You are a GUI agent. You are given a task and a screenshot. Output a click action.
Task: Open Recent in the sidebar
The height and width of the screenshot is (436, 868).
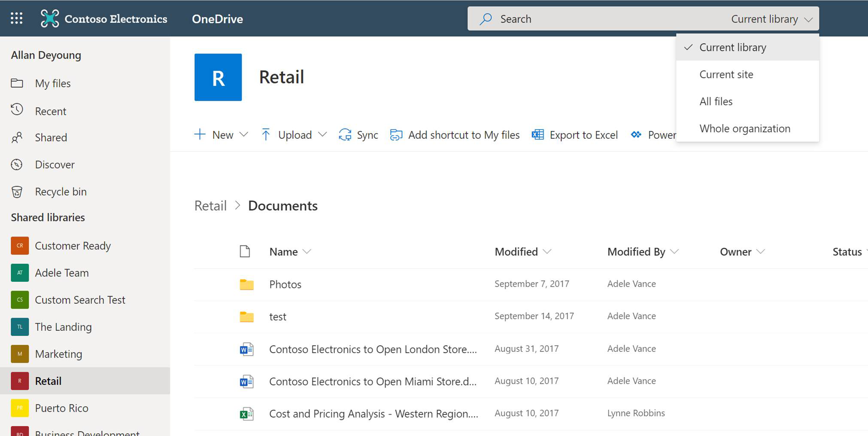[51, 111]
